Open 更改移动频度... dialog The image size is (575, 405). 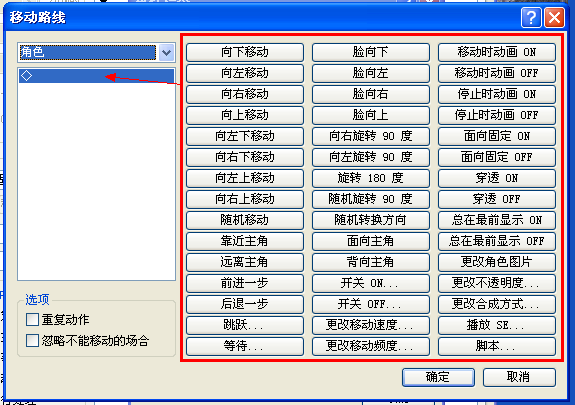[x=371, y=346]
